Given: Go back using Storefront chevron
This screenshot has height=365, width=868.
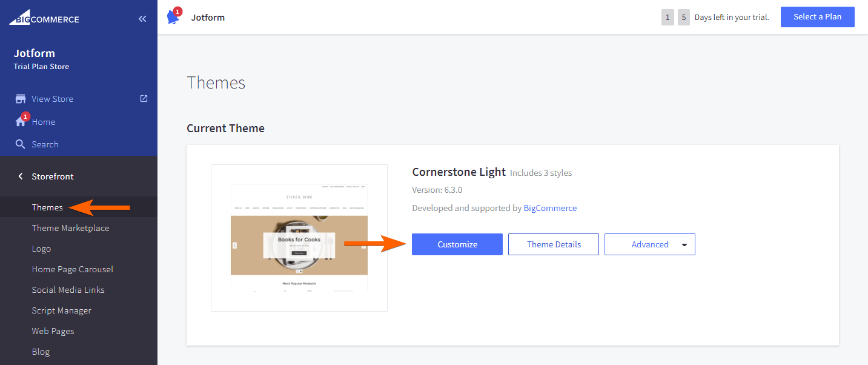Looking at the screenshot, I should tap(20, 176).
